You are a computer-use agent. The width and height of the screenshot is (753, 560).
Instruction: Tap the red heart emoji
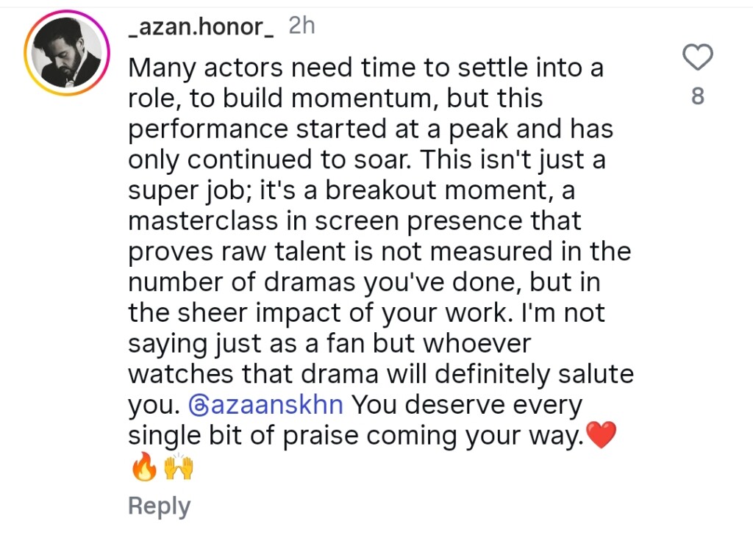click(x=602, y=436)
